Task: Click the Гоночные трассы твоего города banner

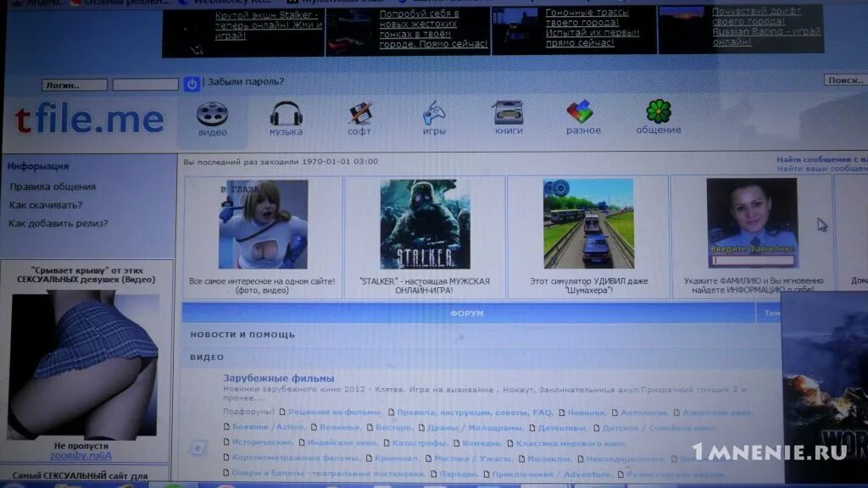Action: coord(593,28)
